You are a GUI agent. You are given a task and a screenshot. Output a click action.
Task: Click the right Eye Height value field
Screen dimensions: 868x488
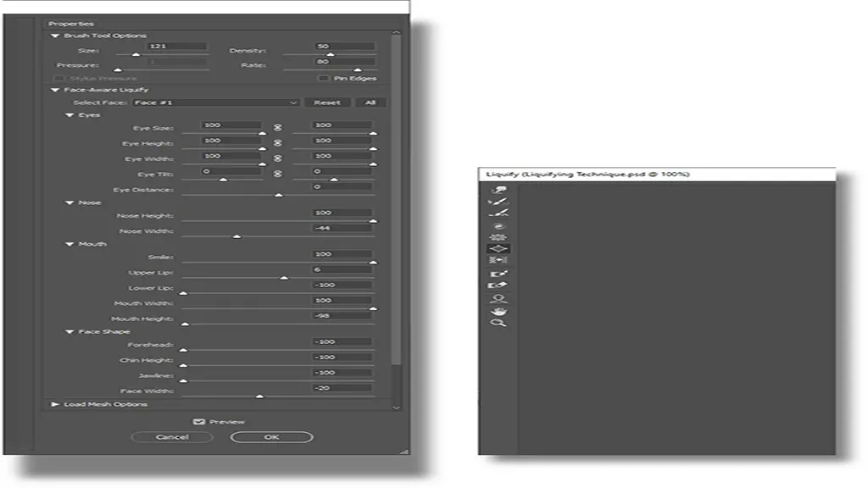pyautogui.click(x=342, y=141)
